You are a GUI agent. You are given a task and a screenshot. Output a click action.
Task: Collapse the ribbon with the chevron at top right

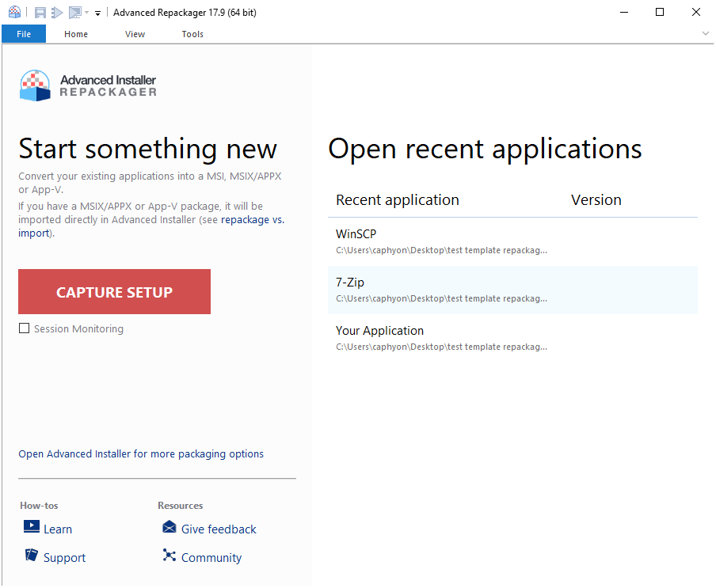click(x=705, y=33)
